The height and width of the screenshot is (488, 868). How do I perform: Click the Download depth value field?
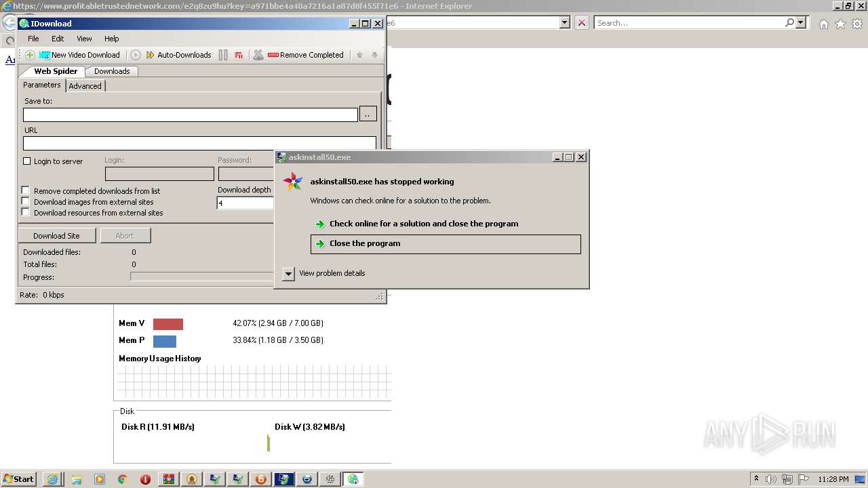point(245,203)
